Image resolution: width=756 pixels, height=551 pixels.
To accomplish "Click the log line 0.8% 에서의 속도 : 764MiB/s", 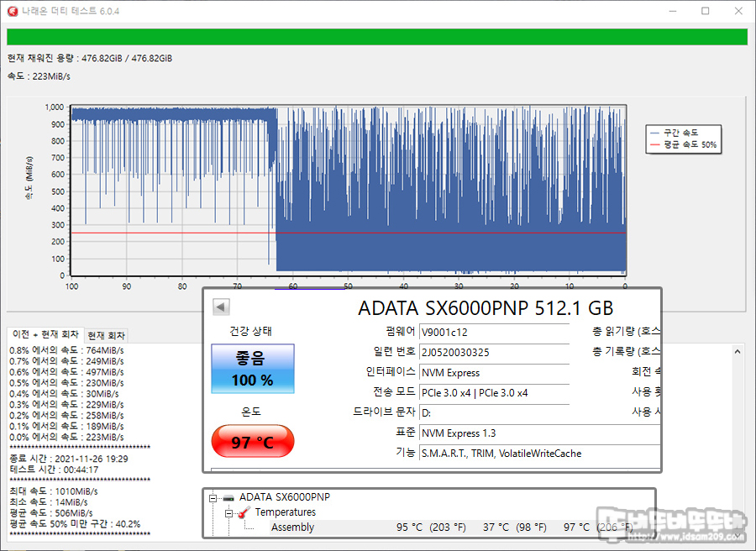I will [x=66, y=350].
